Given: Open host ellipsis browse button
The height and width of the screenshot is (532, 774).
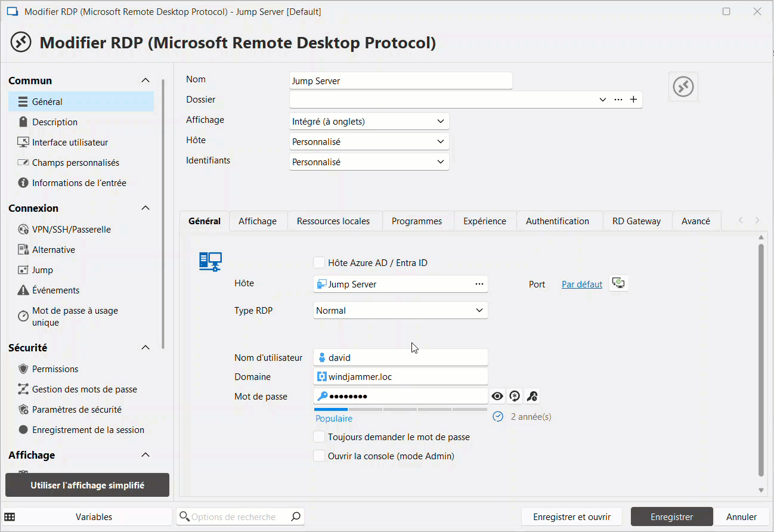Looking at the screenshot, I should (479, 284).
